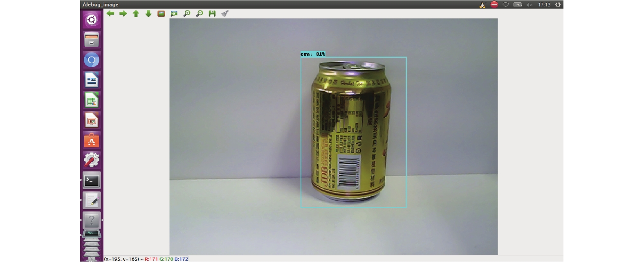This screenshot has height=262, width=644.
Task: Open session power gear menu
Action: coord(558,5)
